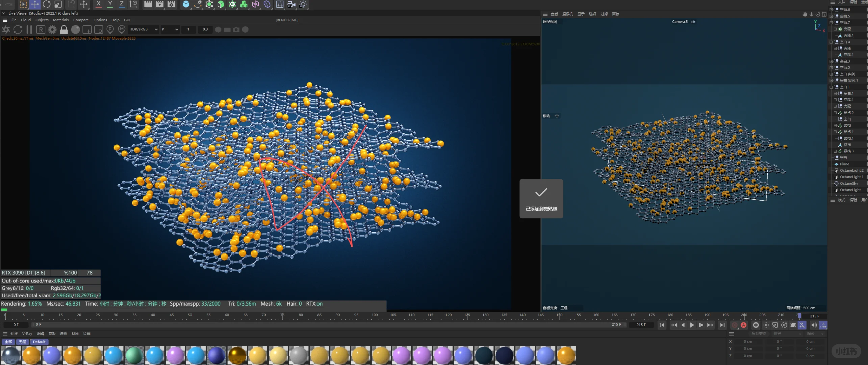Collapse the 空白.7 object tree node
The height and width of the screenshot is (365, 868).
click(831, 23)
